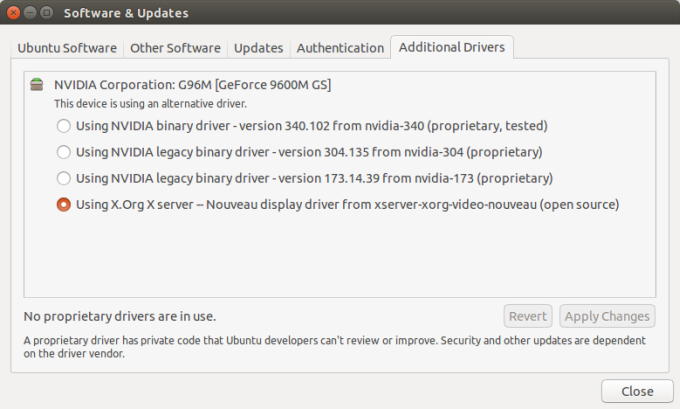Click the Revert button
Viewport: 680px width, 409px height.
point(527,316)
